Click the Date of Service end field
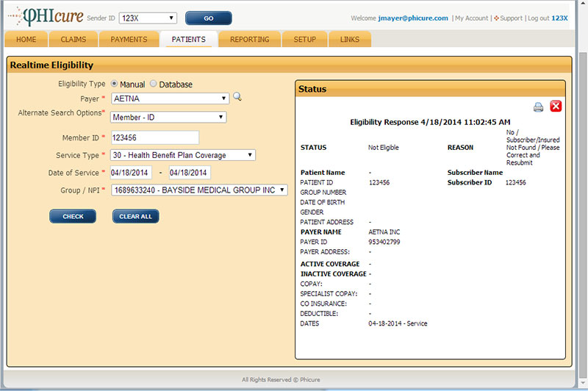Viewport: 588px width, 391px height. (190, 173)
